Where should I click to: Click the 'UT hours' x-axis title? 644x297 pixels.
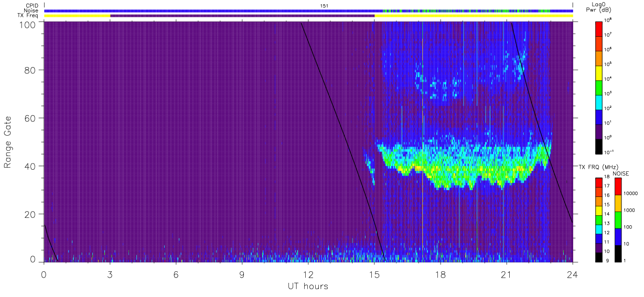point(308,287)
